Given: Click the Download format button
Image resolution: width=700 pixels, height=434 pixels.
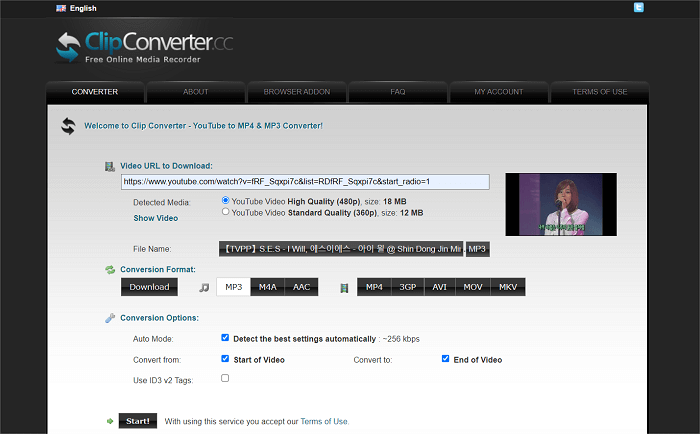Looking at the screenshot, I should (x=149, y=287).
